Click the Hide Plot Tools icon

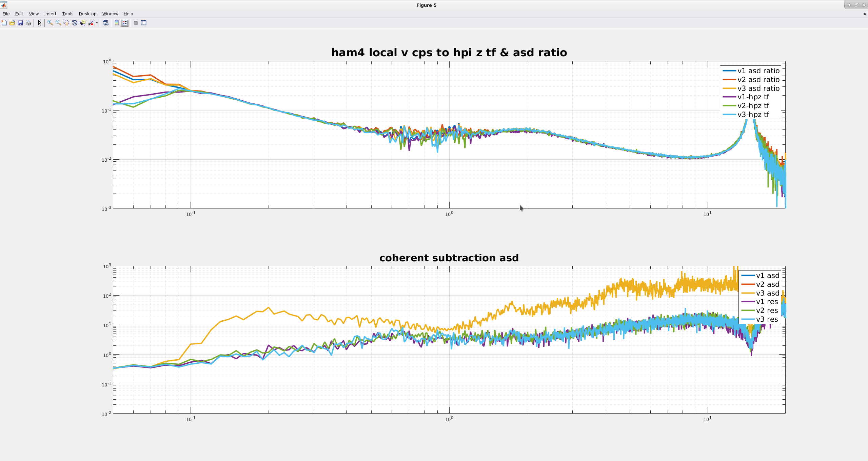pos(136,23)
